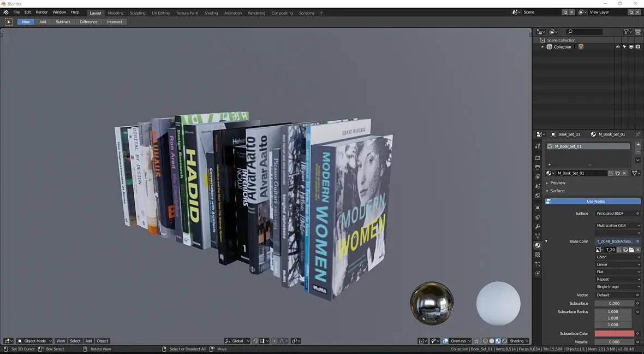Image resolution: width=644 pixels, height=354 pixels.
Task: Toggle X-Ray in the viewport header
Action: [x=477, y=341]
